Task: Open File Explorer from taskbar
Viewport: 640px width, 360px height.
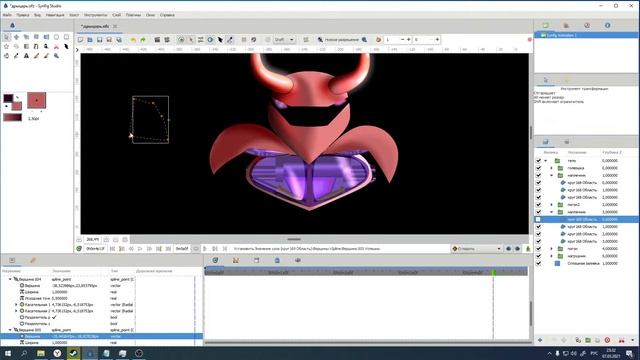Action: point(41,353)
